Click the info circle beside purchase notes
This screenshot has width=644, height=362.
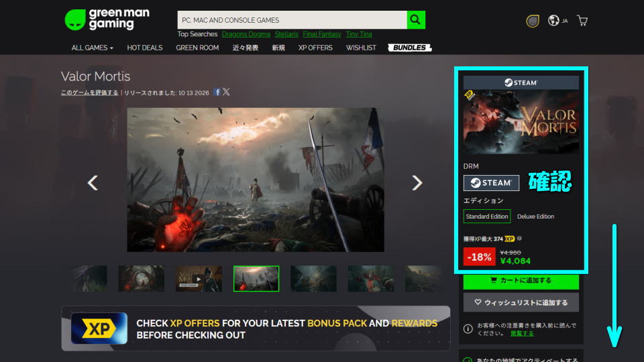[x=468, y=328]
